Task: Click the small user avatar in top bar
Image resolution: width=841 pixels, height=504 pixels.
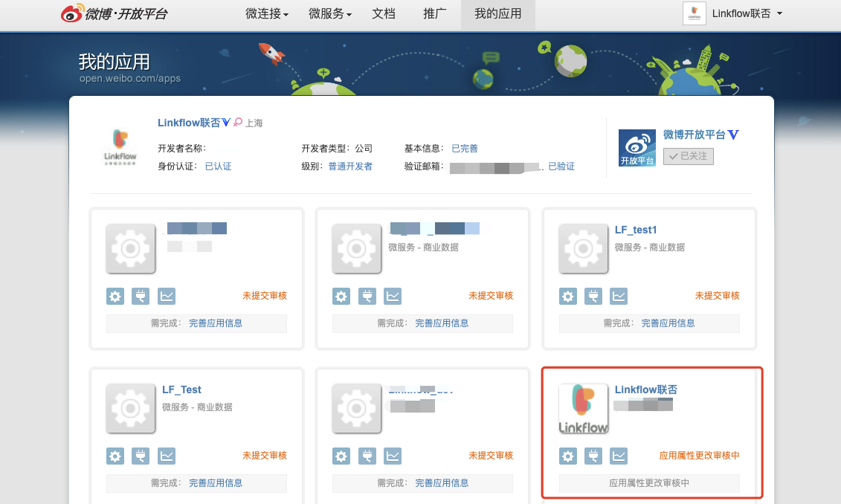Action: pyautogui.click(x=694, y=13)
